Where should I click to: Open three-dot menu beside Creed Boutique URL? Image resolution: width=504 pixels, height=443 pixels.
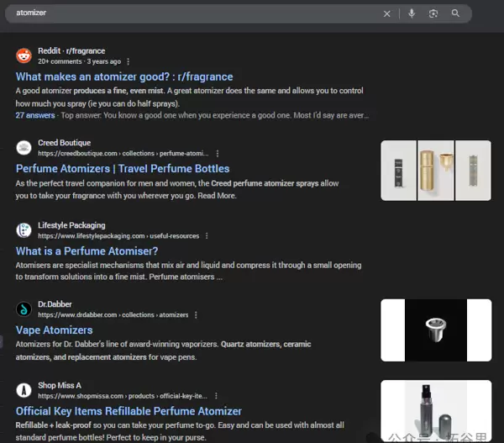tap(218, 154)
